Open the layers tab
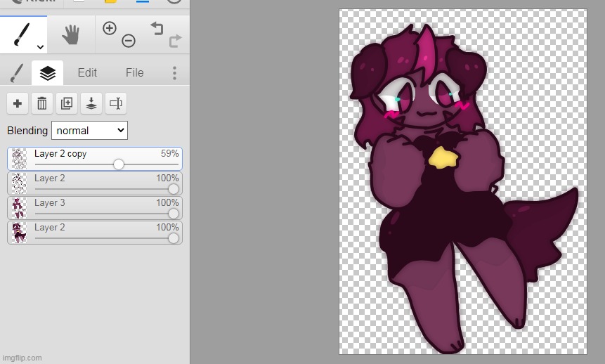This screenshot has width=605, height=364. pos(48,73)
